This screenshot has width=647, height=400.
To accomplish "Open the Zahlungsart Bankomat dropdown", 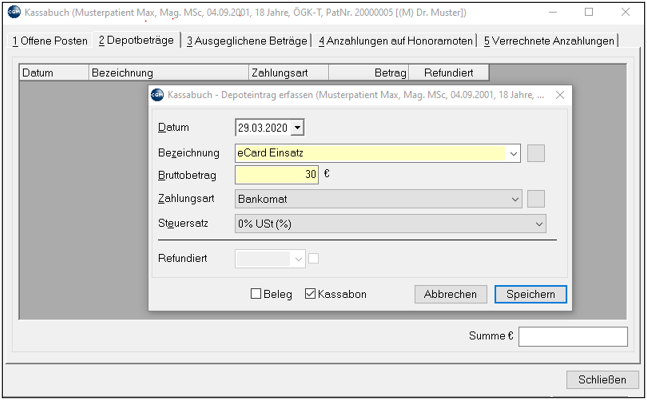I will (515, 199).
